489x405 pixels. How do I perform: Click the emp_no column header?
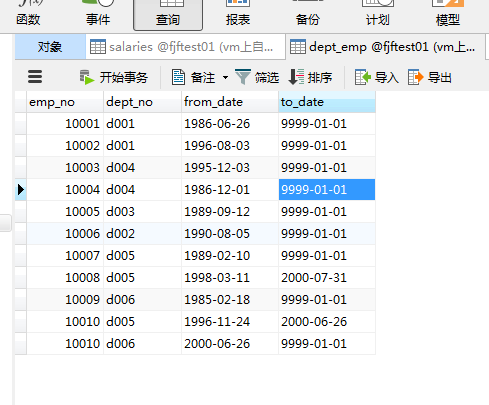pos(65,102)
